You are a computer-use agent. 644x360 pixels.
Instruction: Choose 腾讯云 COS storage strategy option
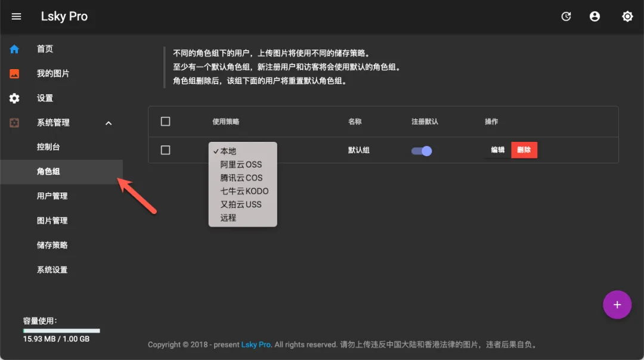point(241,178)
